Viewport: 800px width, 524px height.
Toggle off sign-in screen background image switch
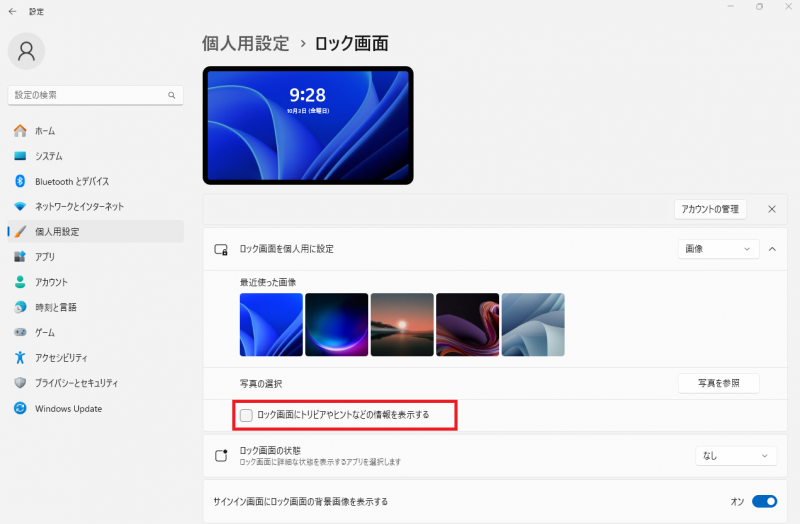pos(764,501)
